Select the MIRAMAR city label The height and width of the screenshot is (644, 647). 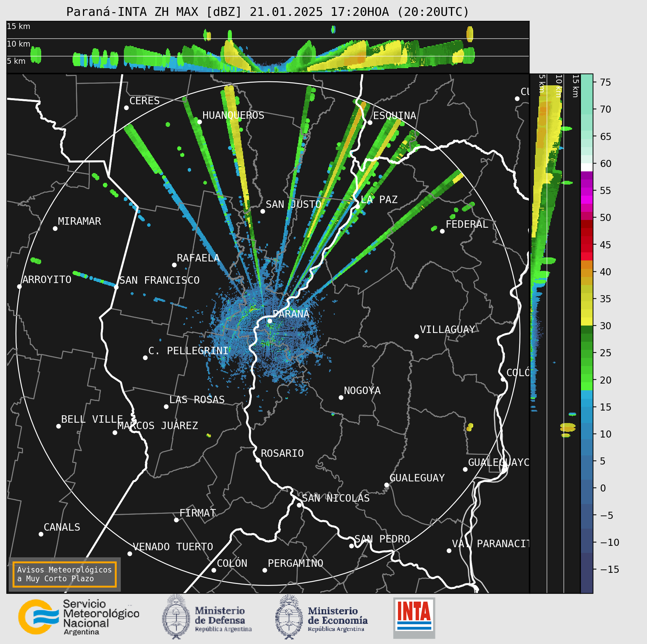pyautogui.click(x=79, y=221)
